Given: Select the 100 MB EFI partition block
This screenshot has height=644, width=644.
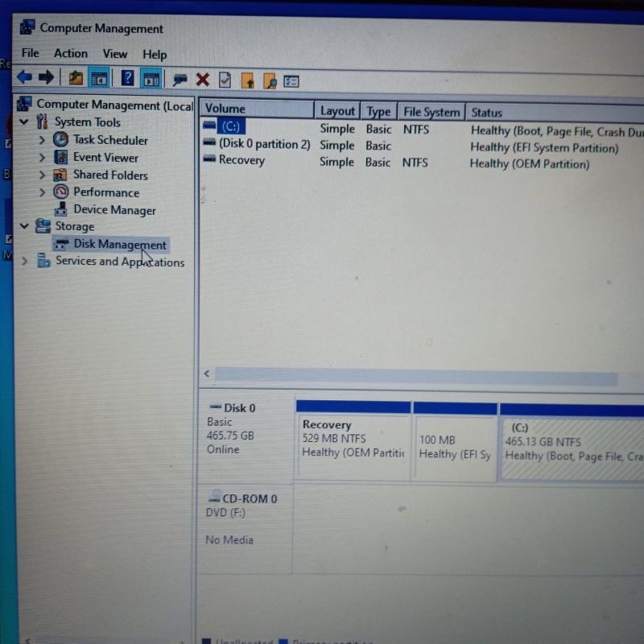Looking at the screenshot, I should click(x=455, y=447).
